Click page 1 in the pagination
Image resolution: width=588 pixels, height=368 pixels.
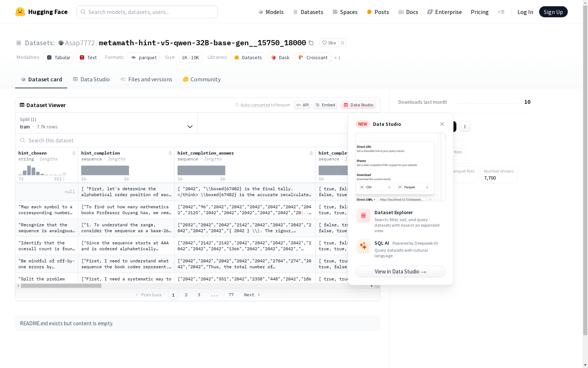[x=173, y=295]
